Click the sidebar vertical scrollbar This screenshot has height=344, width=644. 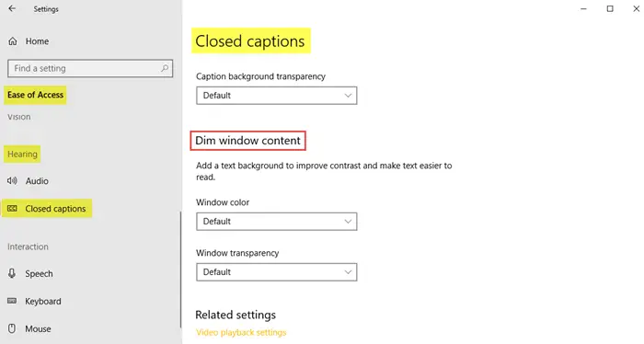pos(180,269)
